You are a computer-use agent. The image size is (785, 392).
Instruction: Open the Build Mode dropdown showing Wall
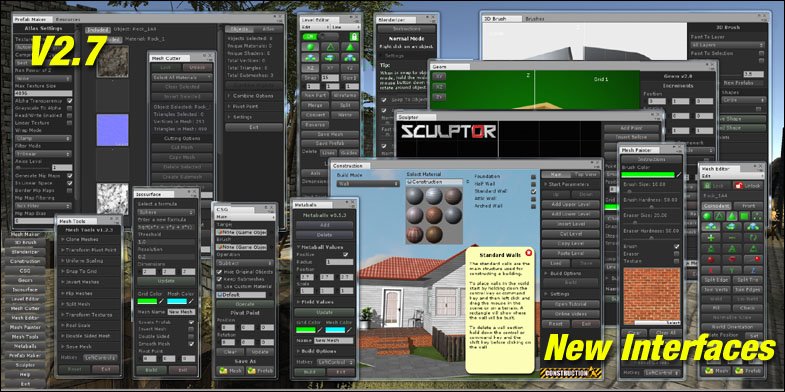pos(368,184)
